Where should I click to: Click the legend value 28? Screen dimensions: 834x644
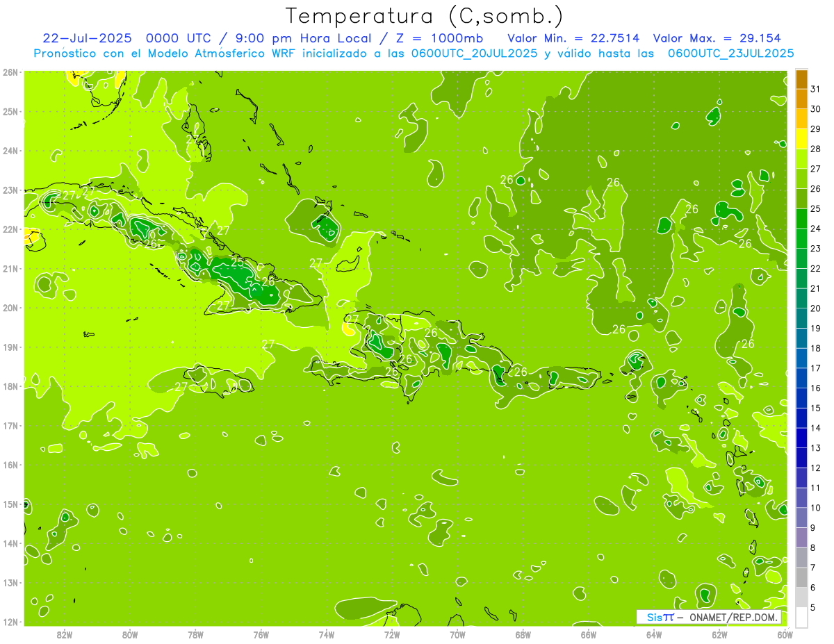point(815,149)
